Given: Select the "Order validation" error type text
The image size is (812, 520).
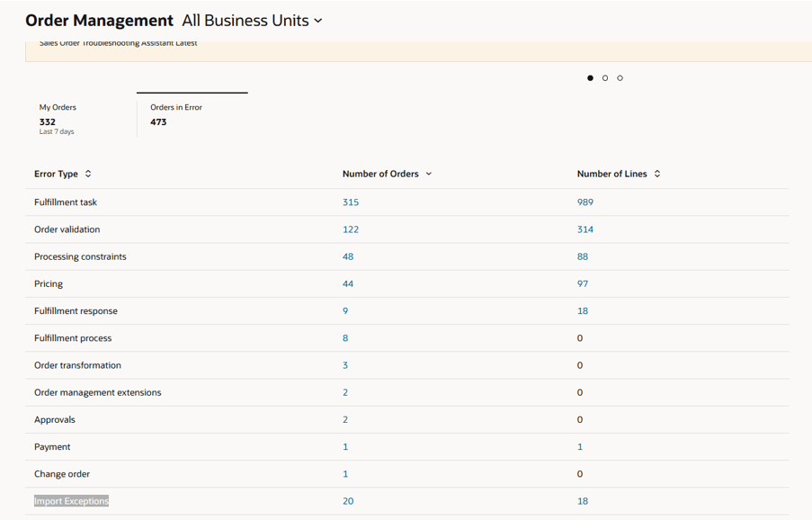Looking at the screenshot, I should [x=67, y=229].
